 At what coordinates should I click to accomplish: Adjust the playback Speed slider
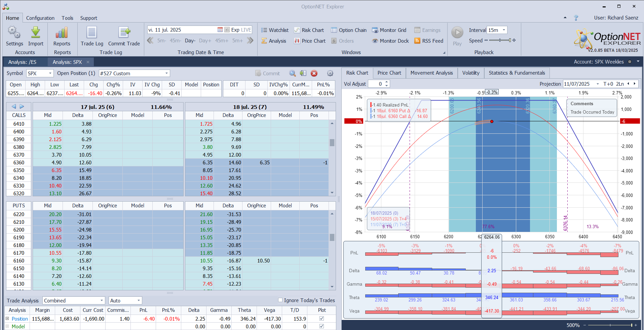point(500,40)
